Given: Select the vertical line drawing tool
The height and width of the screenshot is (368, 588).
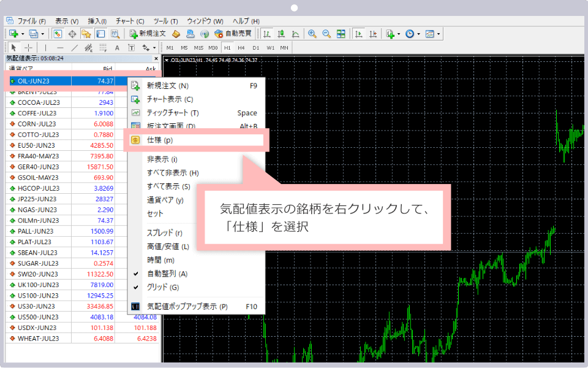Looking at the screenshot, I should tap(45, 48).
